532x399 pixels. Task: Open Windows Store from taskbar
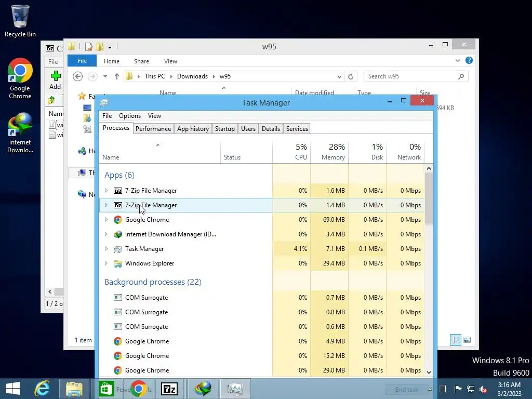point(106,389)
